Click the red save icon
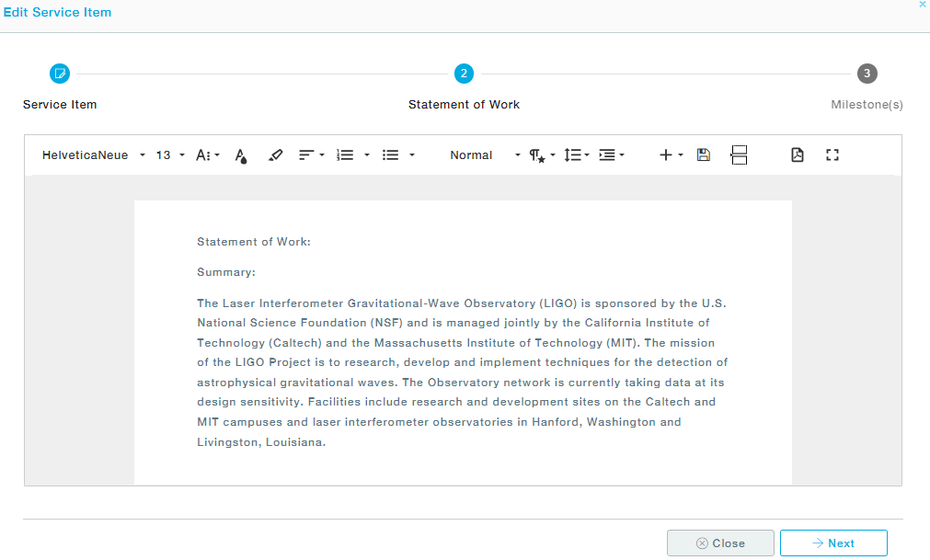The width and height of the screenshot is (930, 560). [704, 155]
